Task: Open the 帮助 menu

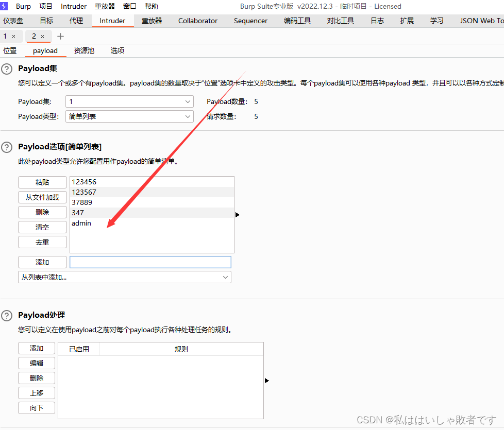Action: pos(152,6)
